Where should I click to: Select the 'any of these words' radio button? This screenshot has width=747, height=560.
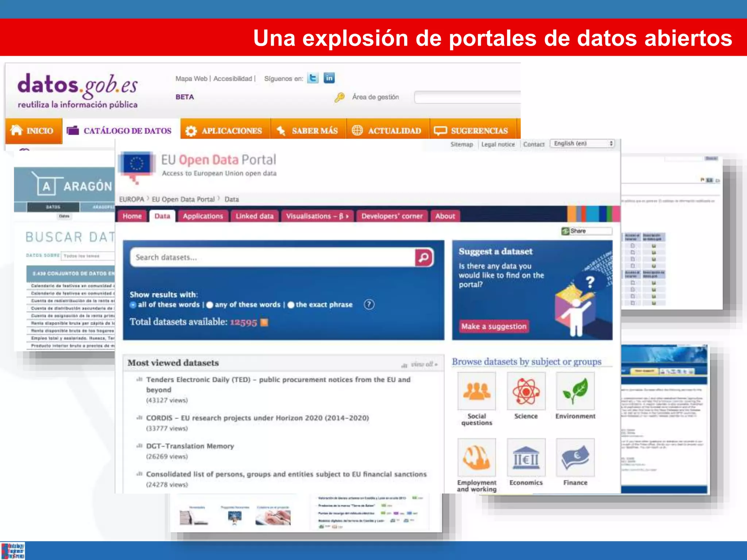coord(209,305)
